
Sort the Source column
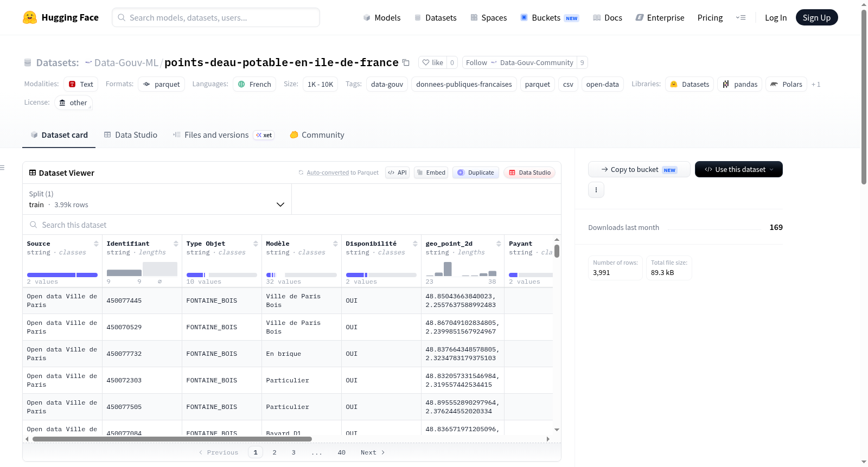pos(96,244)
